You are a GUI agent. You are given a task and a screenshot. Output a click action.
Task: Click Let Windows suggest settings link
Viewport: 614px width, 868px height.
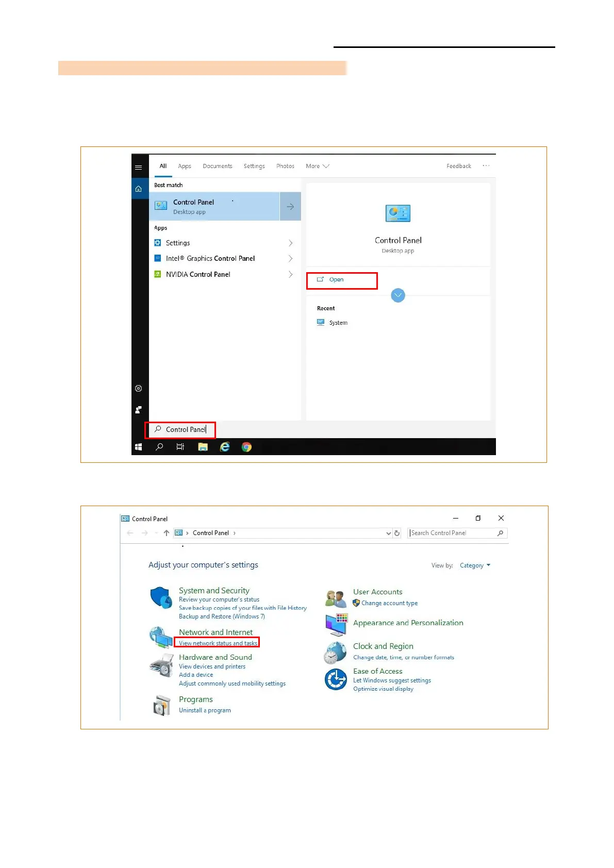(392, 680)
